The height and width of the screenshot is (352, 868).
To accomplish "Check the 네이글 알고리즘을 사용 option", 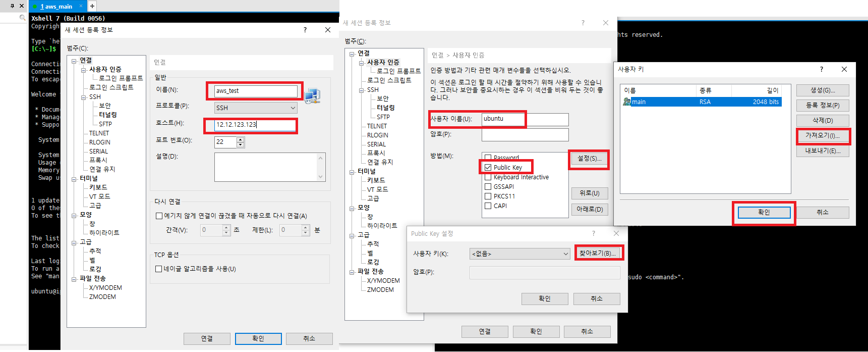I will point(159,269).
